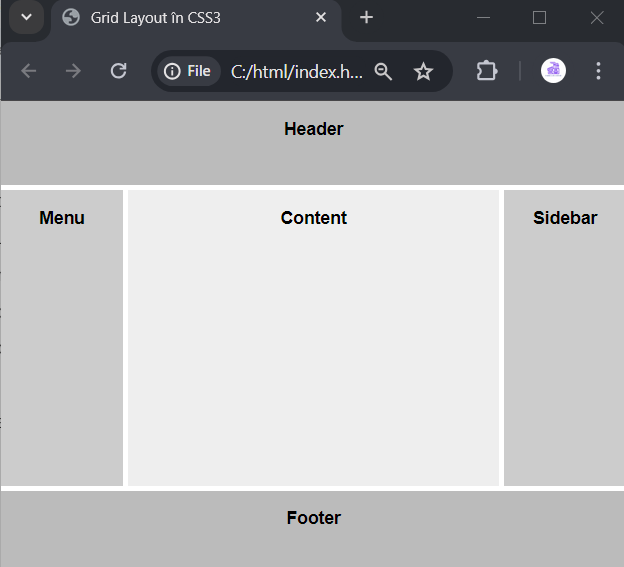Screen dimensions: 624x567
Task: Open the Extensions puzzle icon
Action: (x=487, y=71)
